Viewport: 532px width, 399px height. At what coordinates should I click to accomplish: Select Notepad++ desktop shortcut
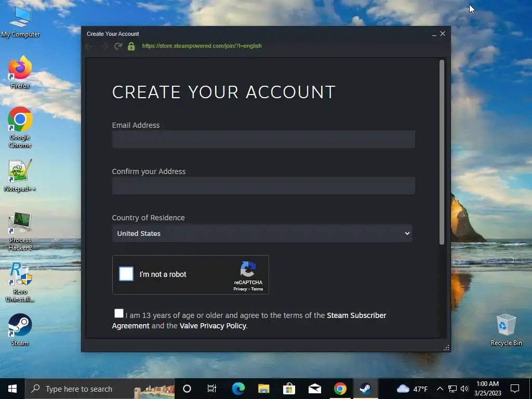coord(20,176)
